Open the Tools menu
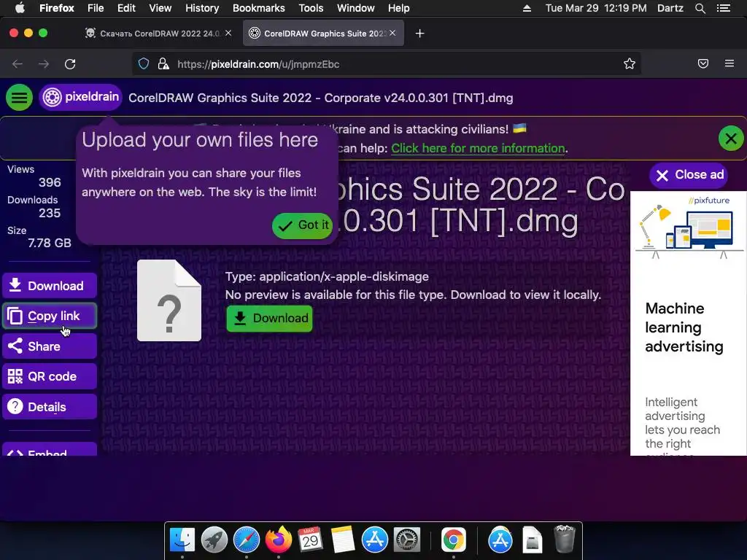This screenshot has width=747, height=560. pos(311,8)
